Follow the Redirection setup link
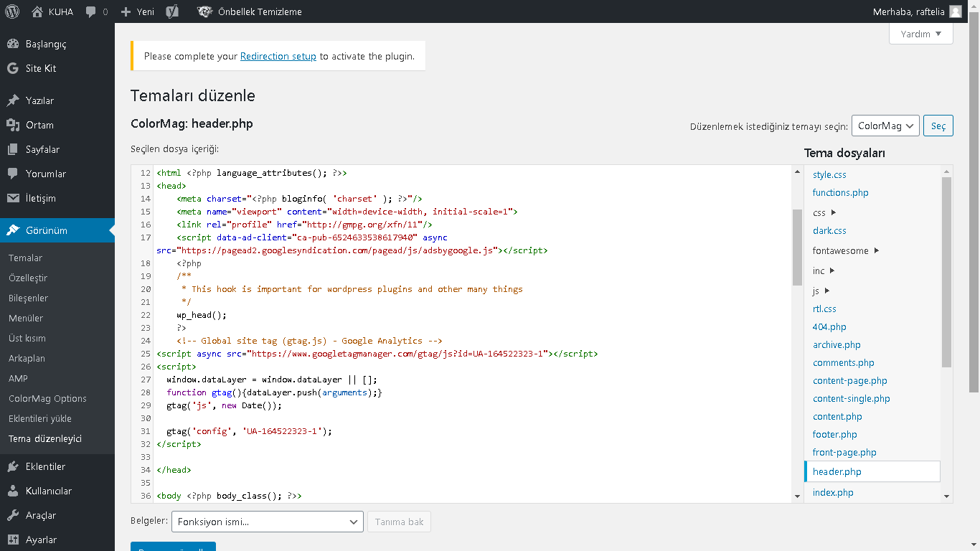 278,56
